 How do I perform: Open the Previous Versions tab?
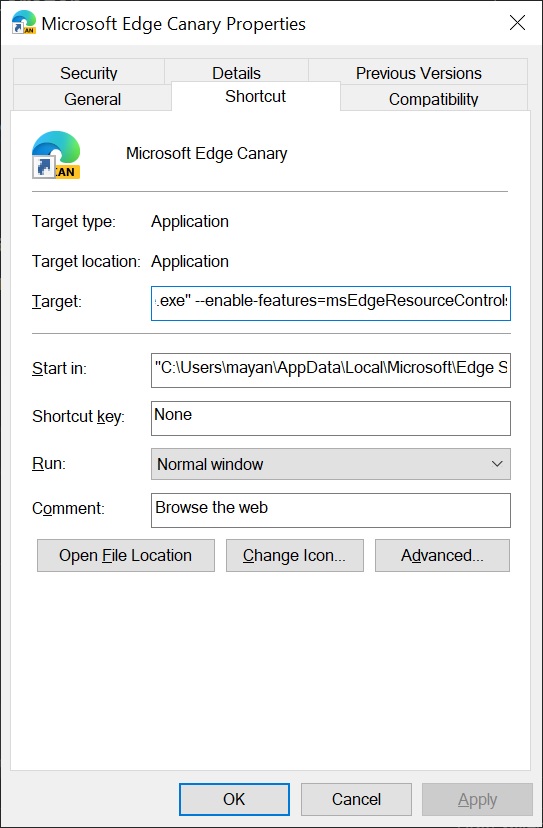point(418,73)
